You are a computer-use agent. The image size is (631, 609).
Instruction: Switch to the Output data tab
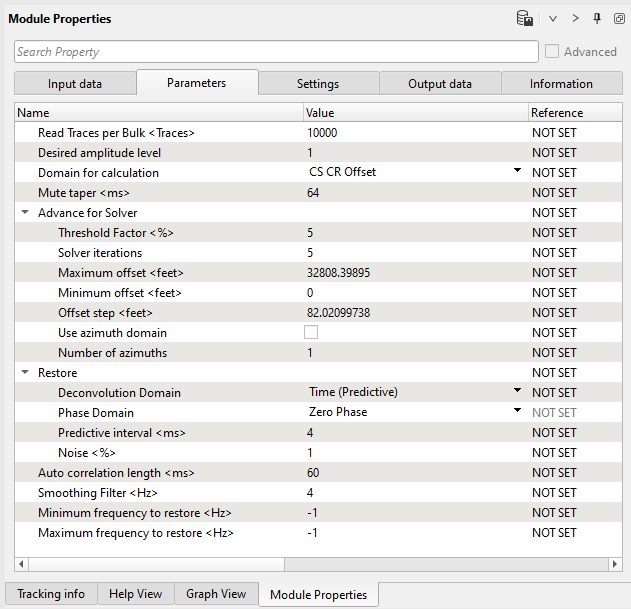pos(440,84)
